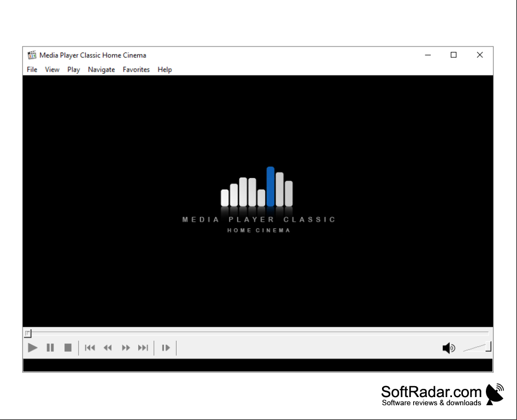This screenshot has height=420, width=517.
Task: Skip to the next track icon
Action: click(x=143, y=347)
